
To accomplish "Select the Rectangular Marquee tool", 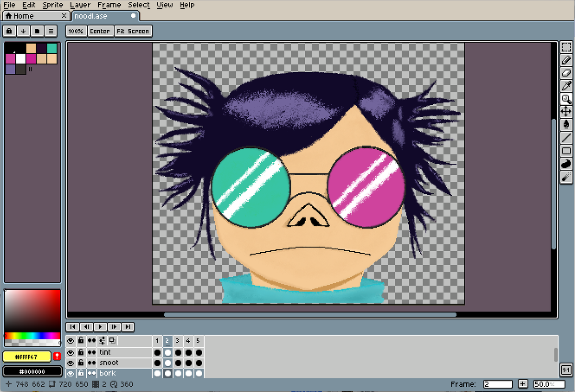I will tap(566, 47).
